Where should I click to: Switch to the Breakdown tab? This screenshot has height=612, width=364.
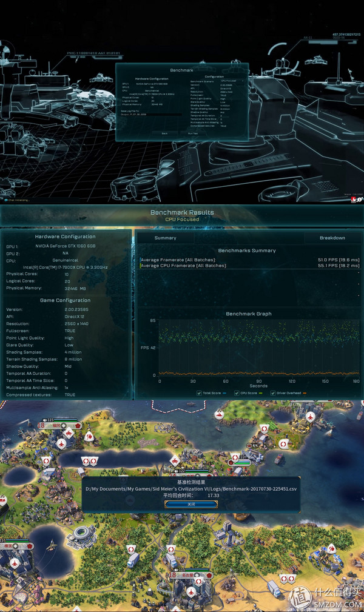click(332, 238)
